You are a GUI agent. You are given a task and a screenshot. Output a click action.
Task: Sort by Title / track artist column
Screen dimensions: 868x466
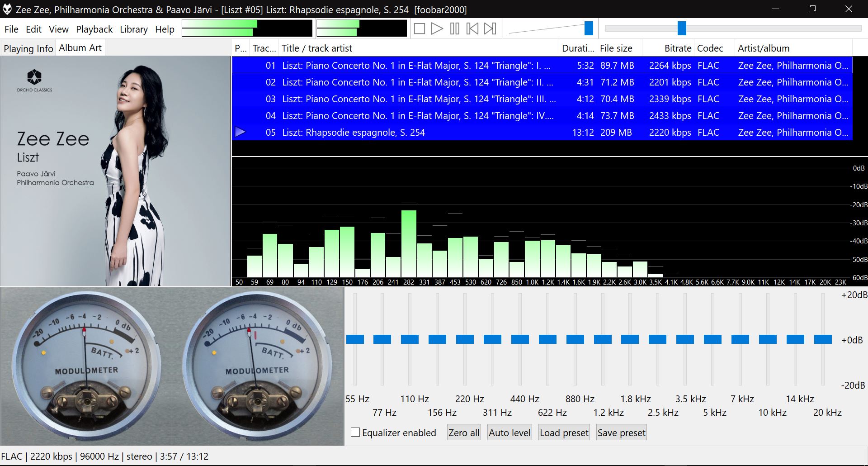pos(419,48)
